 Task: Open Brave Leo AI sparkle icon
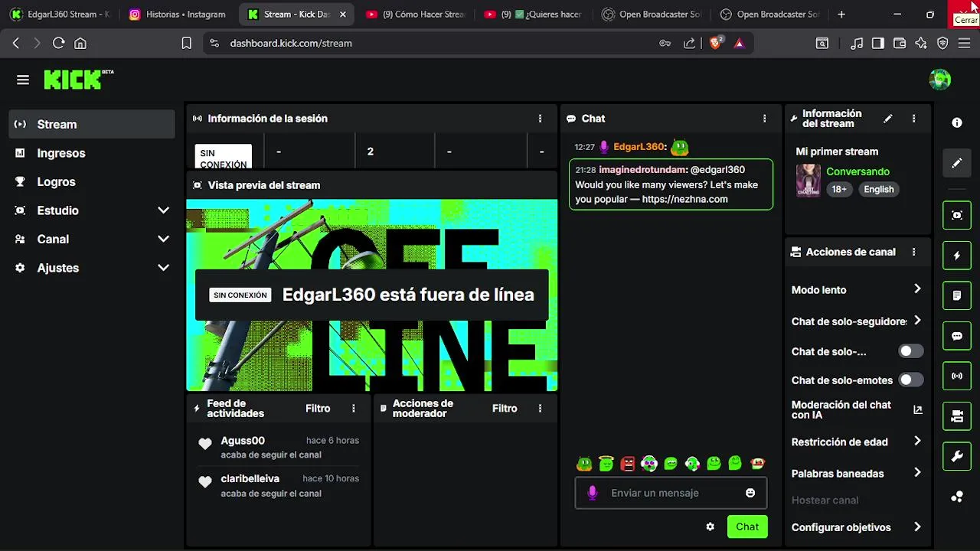(921, 44)
